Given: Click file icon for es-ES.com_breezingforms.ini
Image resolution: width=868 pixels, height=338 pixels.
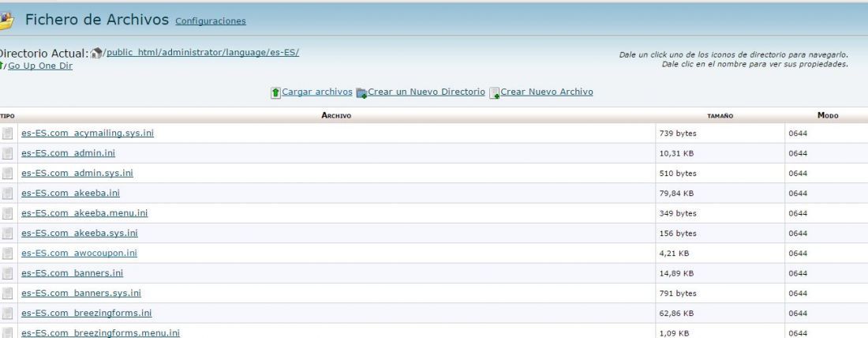Looking at the screenshot, I should tap(7, 313).
